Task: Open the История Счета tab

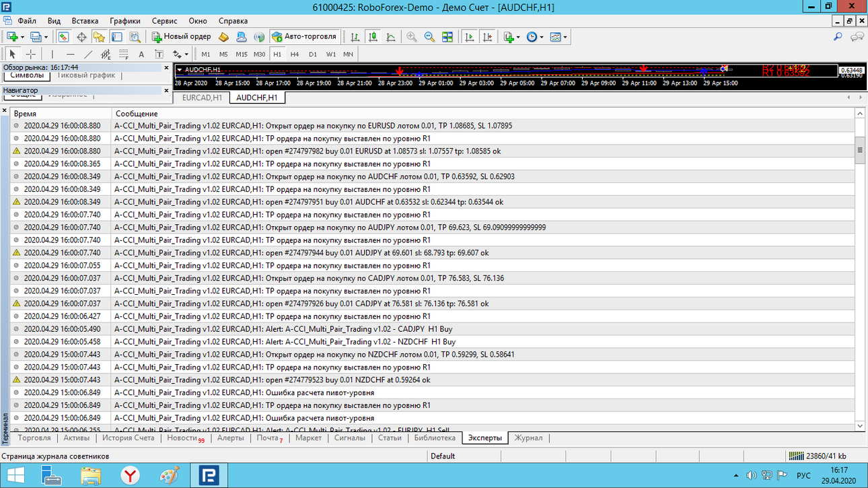Action: tap(129, 438)
